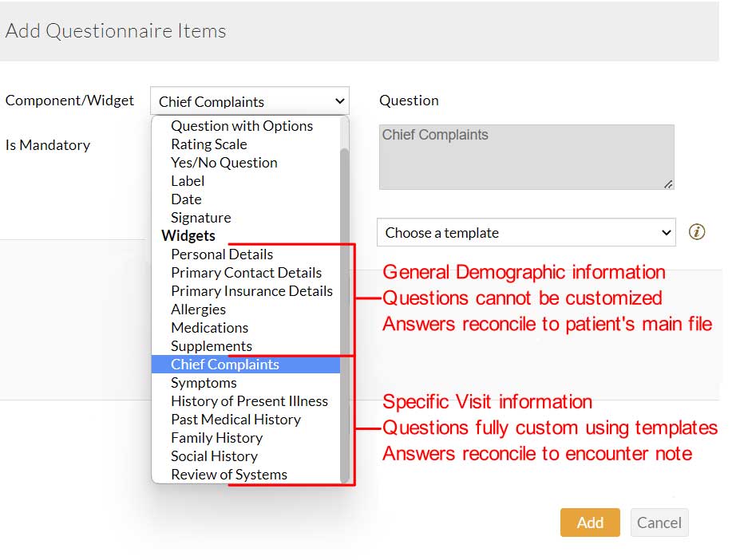
Task: Click the Cancel button
Action: (659, 523)
